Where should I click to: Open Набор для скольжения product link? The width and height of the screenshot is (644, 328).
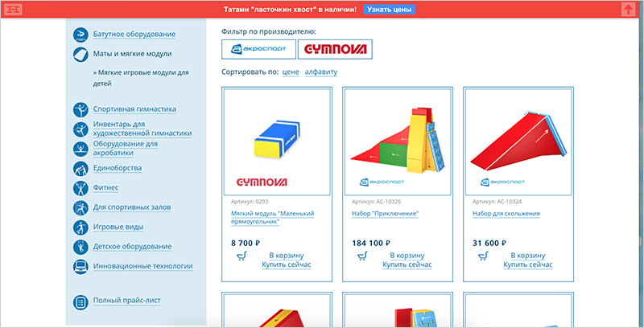pyautogui.click(x=506, y=214)
